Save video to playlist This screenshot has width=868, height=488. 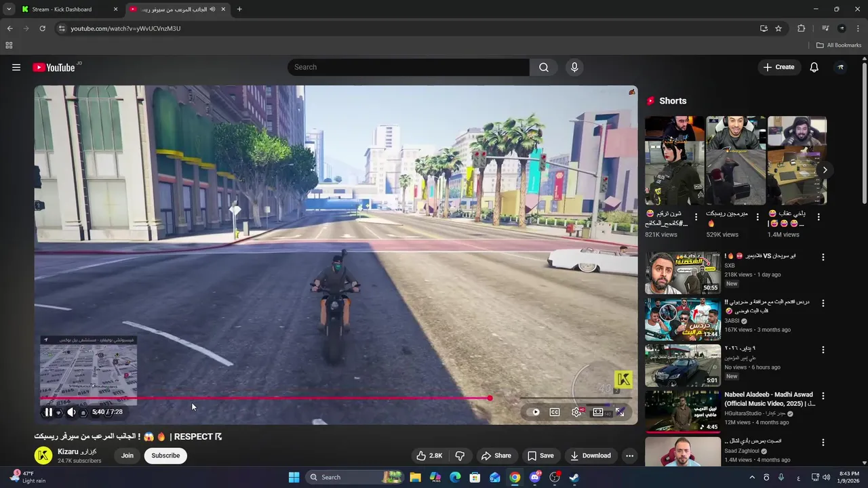coord(540,455)
